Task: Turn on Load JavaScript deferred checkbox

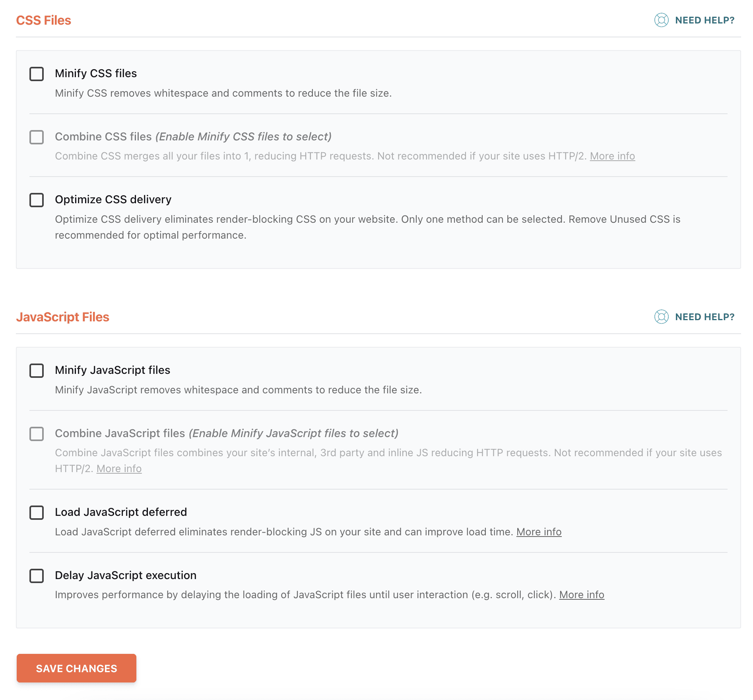Action: (37, 513)
